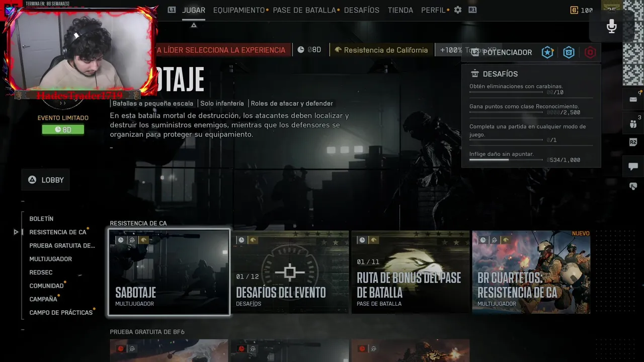Screen dimensions: 644x362
Task: Open the PASE DE BATALLA tab
Action: [x=304, y=10]
